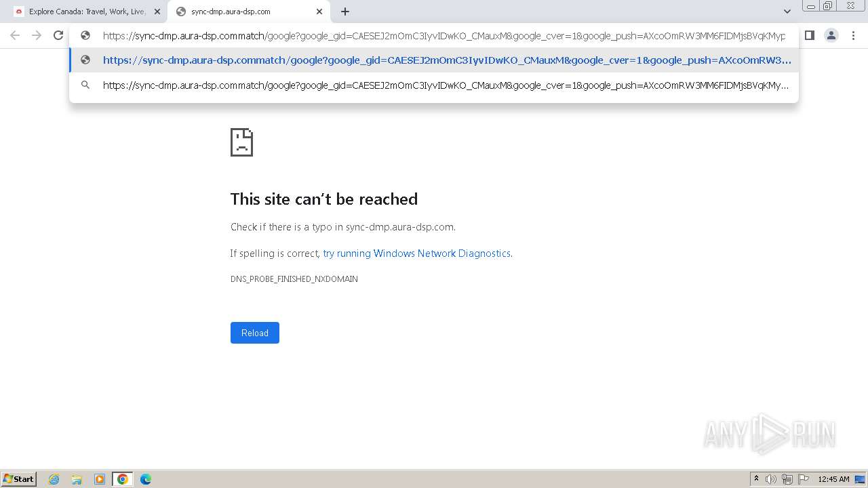Restore down the Chrome window

[827, 5]
